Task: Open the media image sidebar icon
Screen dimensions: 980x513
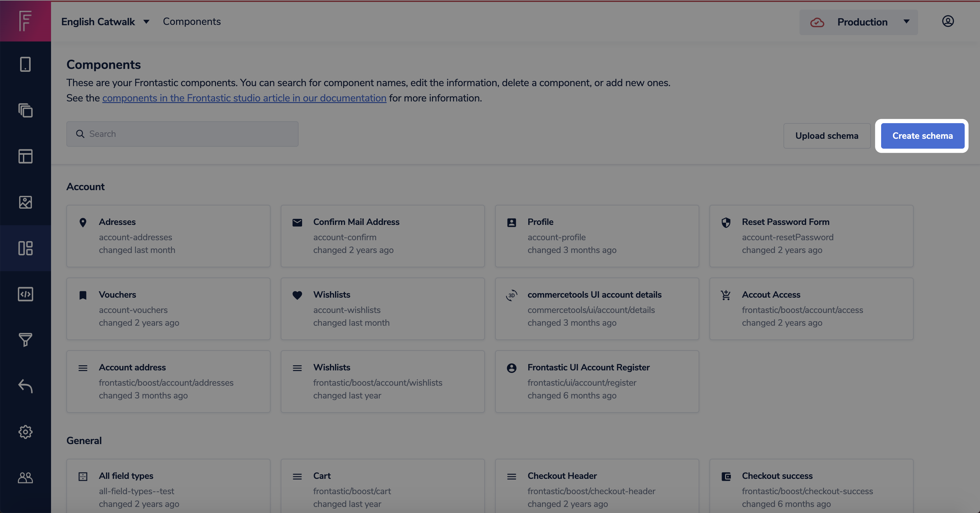Action: click(25, 202)
